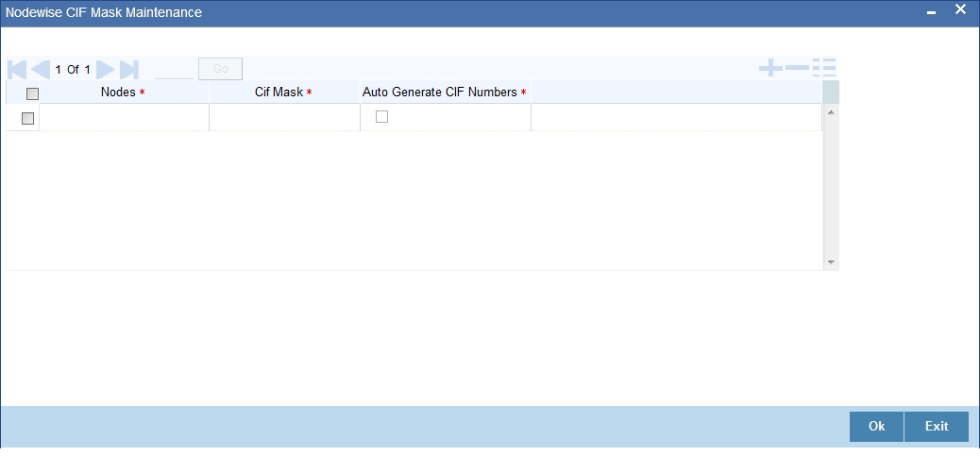Click the Exit button
The width and height of the screenshot is (980, 456).
pos(937,427)
